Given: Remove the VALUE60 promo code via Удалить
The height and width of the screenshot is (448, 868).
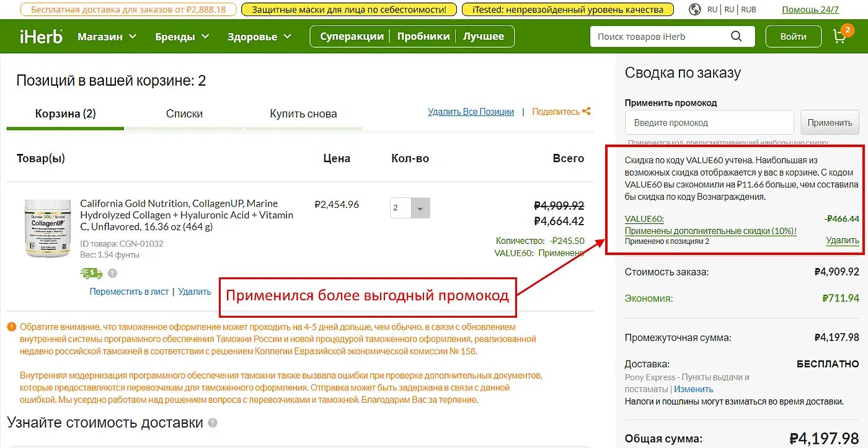Looking at the screenshot, I should tap(843, 241).
